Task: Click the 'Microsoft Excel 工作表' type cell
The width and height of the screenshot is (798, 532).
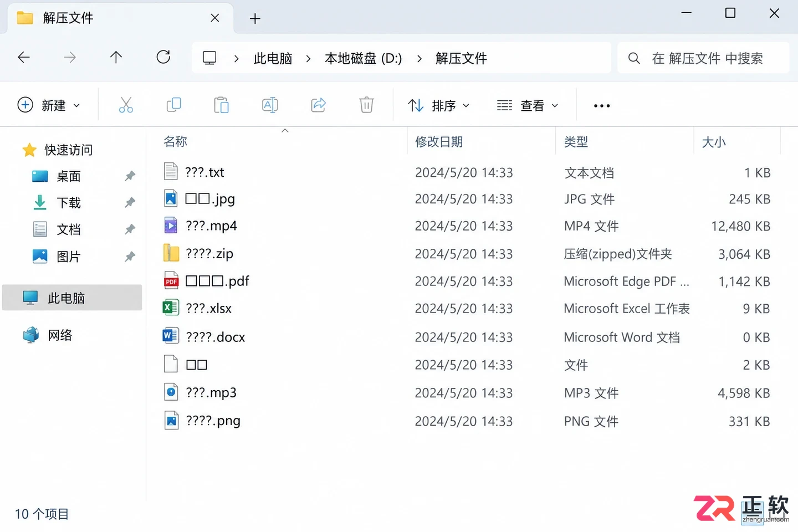Action: coord(627,308)
